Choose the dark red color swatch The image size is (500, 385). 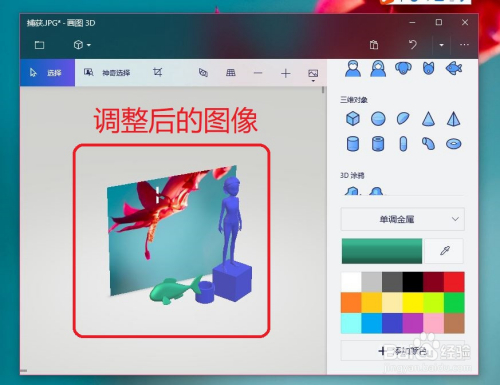[434, 282]
